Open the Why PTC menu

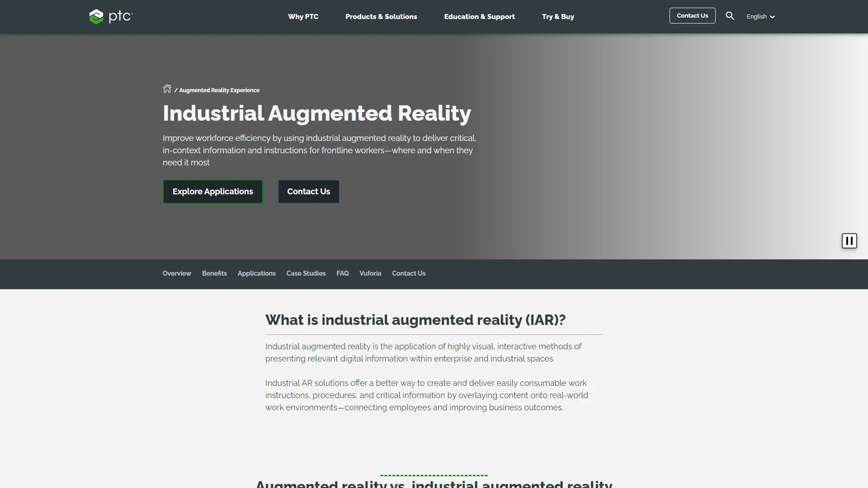point(303,17)
